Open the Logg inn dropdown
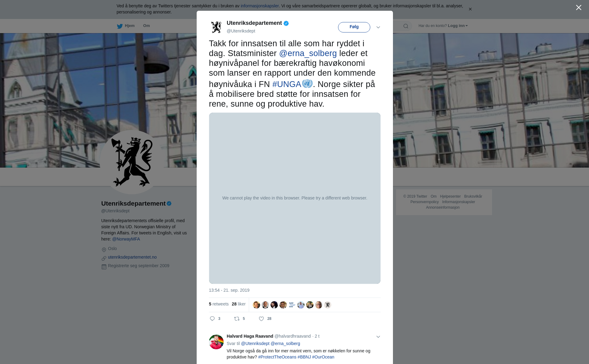Viewport: 589px width, 364px height. [x=458, y=26]
